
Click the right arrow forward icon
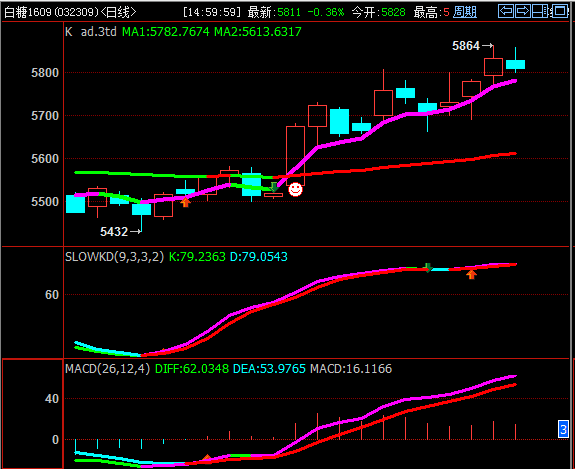523,11
